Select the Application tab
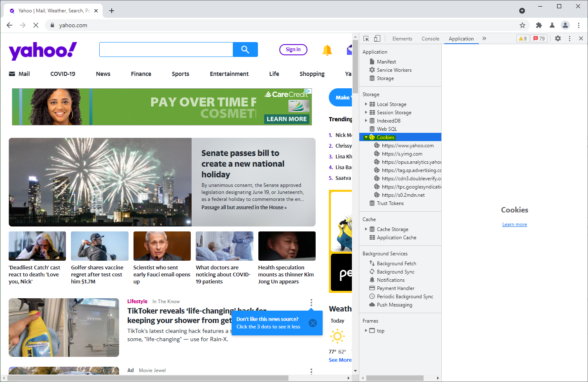Viewport: 588px width, 382px height. [x=461, y=39]
